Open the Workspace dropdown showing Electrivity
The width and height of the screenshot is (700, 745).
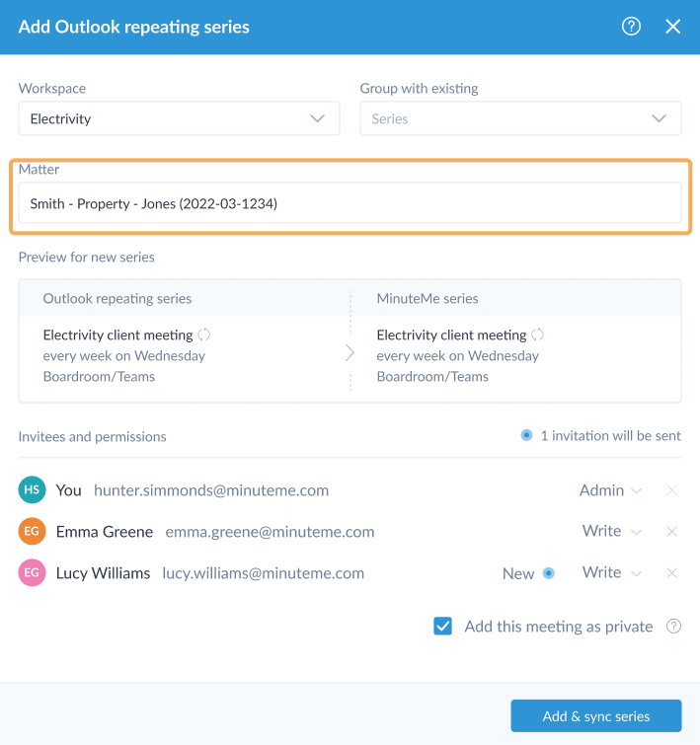point(179,118)
